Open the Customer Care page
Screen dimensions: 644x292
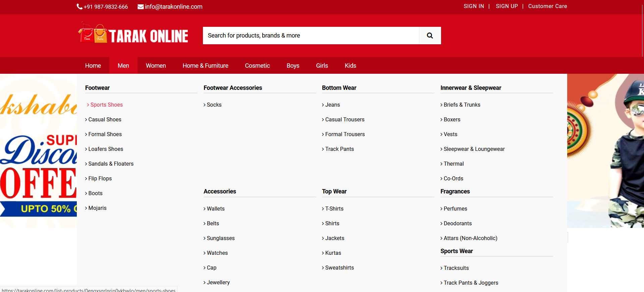(x=547, y=6)
